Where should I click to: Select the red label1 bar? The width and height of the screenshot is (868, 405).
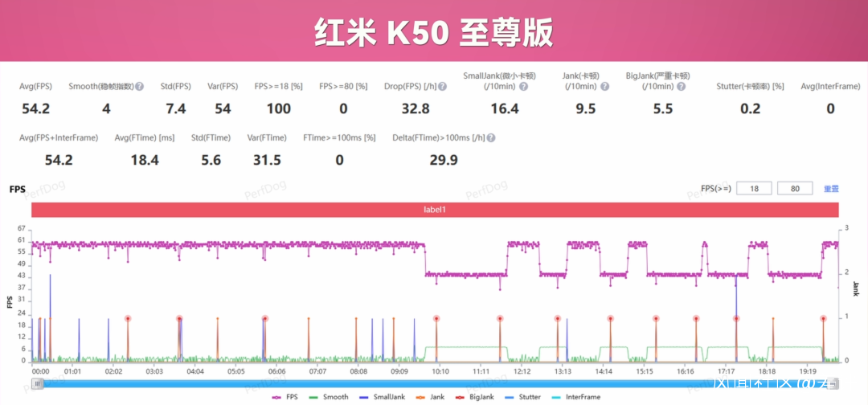(x=435, y=211)
